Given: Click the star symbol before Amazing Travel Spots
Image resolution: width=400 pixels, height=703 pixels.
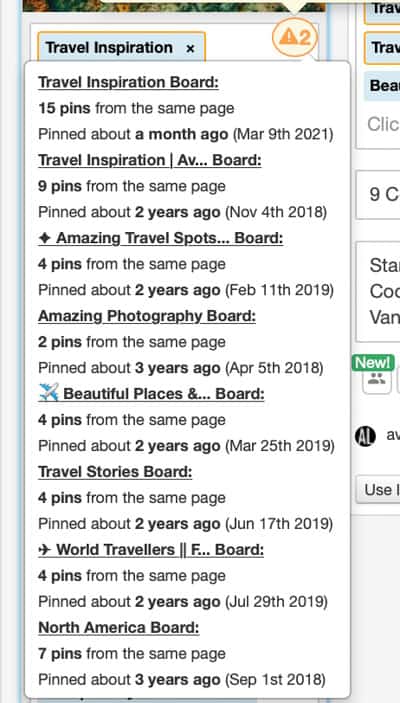Looking at the screenshot, I should (x=45, y=238).
